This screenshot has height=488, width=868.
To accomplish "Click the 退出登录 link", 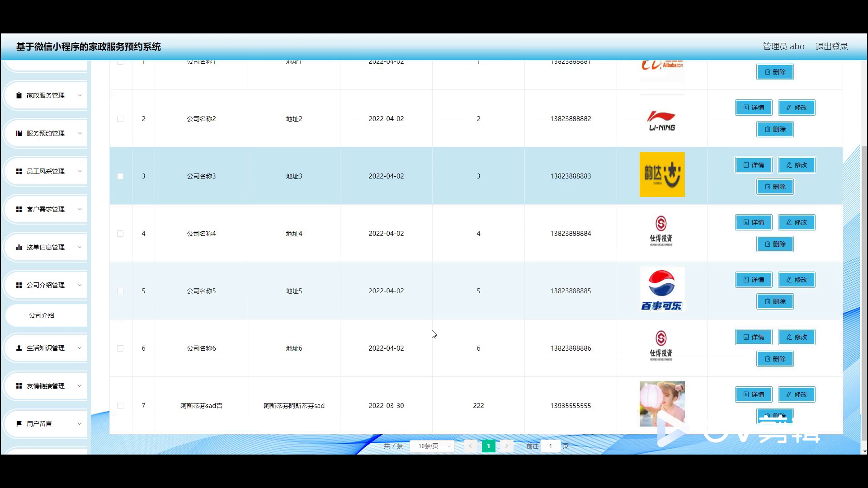I will (831, 47).
